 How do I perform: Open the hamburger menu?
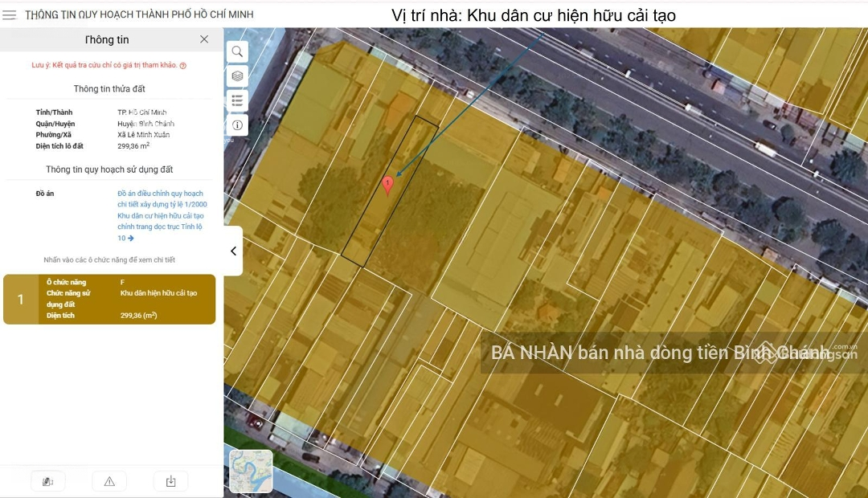click(10, 14)
